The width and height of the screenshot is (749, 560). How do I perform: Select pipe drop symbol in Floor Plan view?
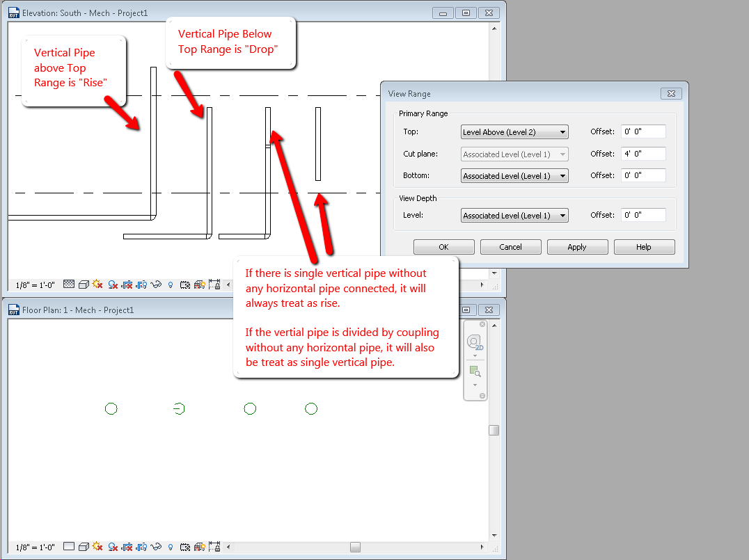click(179, 408)
